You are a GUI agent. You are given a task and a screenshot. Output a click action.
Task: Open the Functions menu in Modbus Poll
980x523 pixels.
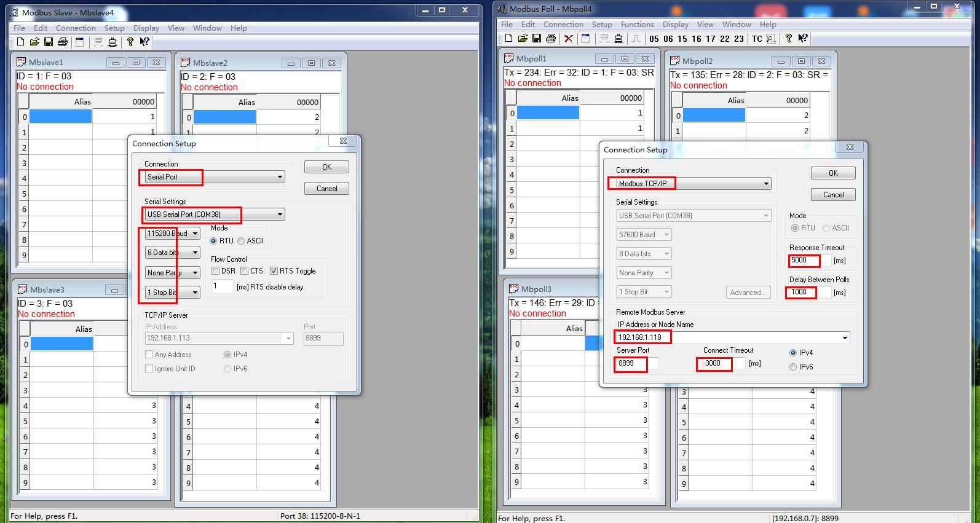(x=637, y=25)
